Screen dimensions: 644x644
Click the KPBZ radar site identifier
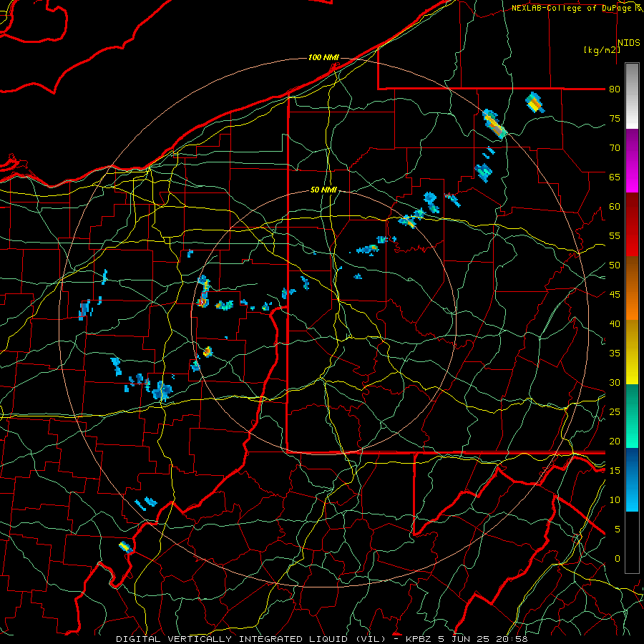tap(421, 639)
